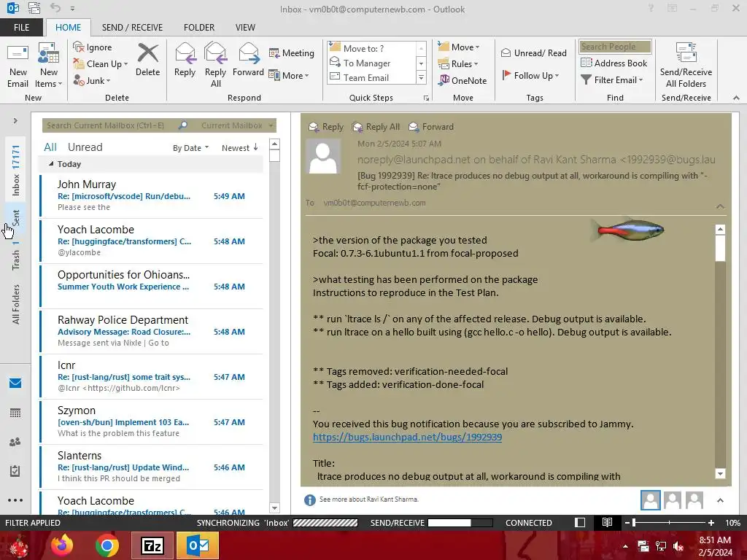Delete the selected message
The height and width of the screenshot is (560, 747).
(x=147, y=60)
